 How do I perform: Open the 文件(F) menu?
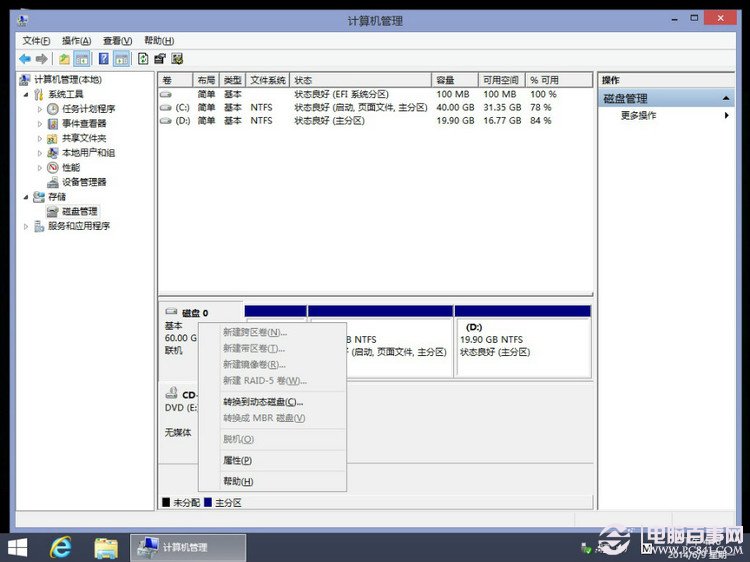(x=36, y=41)
